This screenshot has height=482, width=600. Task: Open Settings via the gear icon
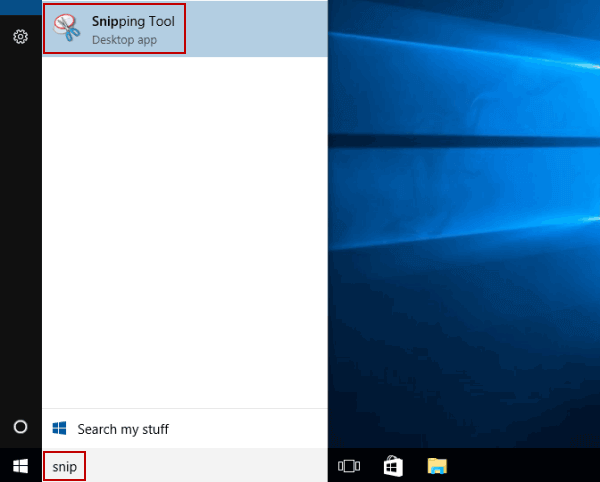pyautogui.click(x=20, y=37)
